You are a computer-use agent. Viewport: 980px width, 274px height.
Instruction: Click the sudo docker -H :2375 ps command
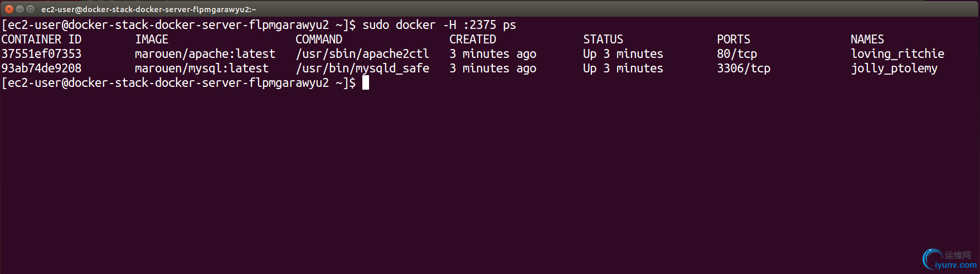[x=439, y=25]
